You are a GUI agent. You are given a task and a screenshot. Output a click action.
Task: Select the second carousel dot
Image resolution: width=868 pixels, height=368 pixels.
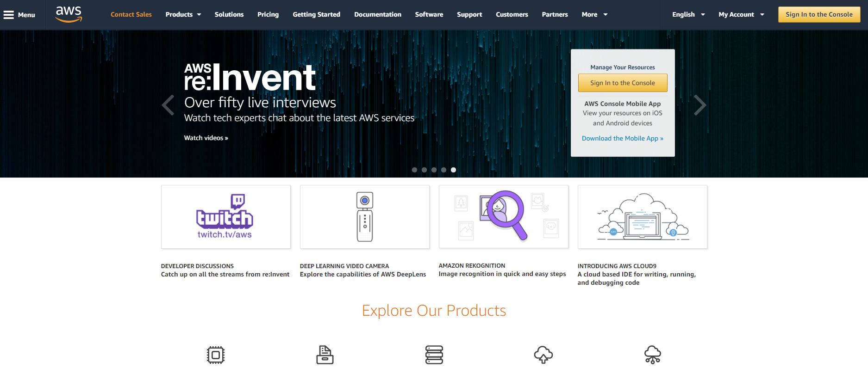click(424, 170)
